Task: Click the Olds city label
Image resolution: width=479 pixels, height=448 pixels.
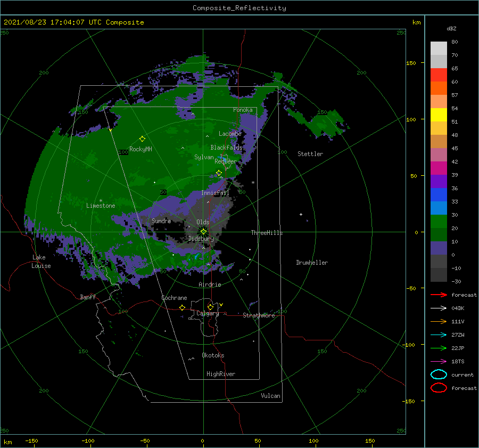Action: pos(203,222)
